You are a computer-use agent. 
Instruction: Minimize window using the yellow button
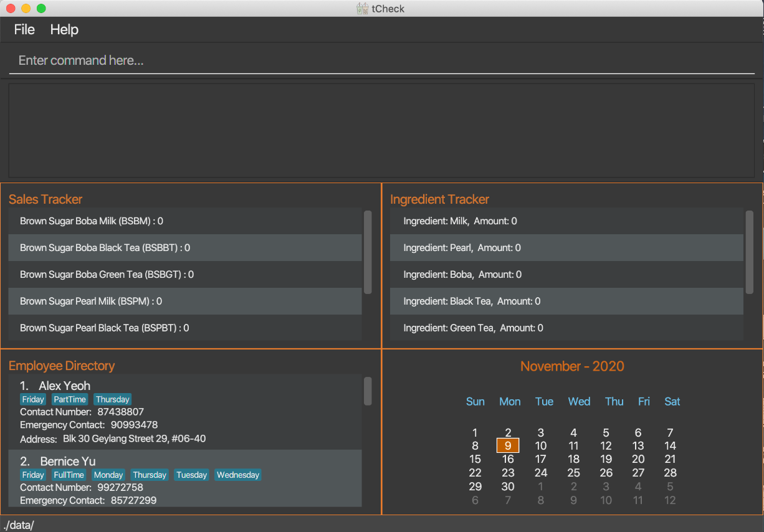pos(26,9)
